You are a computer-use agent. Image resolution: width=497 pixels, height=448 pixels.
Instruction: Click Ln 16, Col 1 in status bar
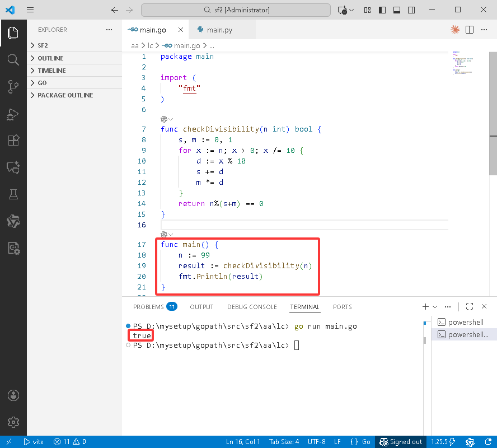click(243, 442)
